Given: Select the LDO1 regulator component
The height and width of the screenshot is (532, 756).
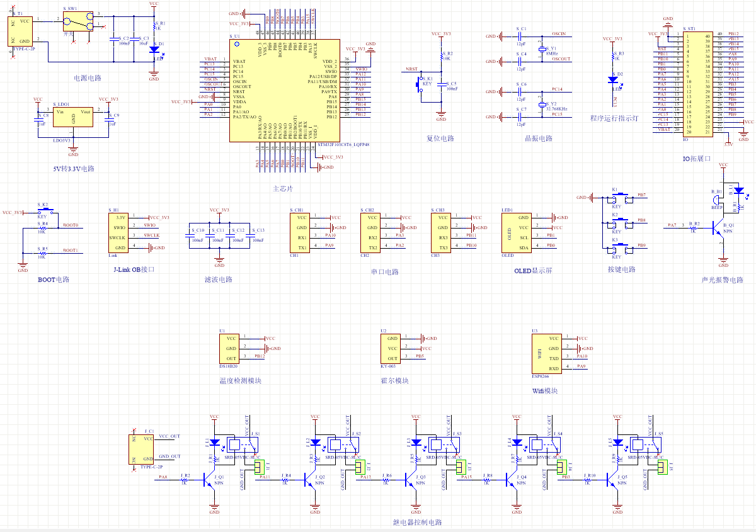Looking at the screenshot, I should (x=73, y=118).
